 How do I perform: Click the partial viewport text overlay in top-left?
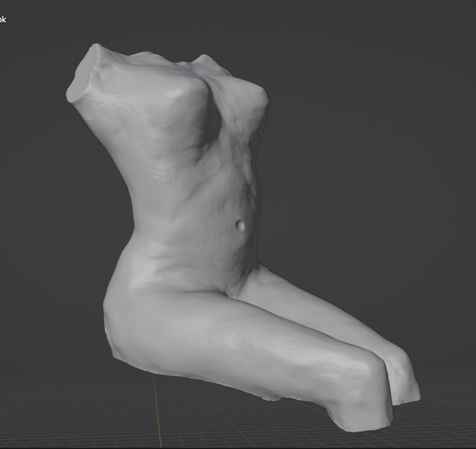(x=3, y=20)
